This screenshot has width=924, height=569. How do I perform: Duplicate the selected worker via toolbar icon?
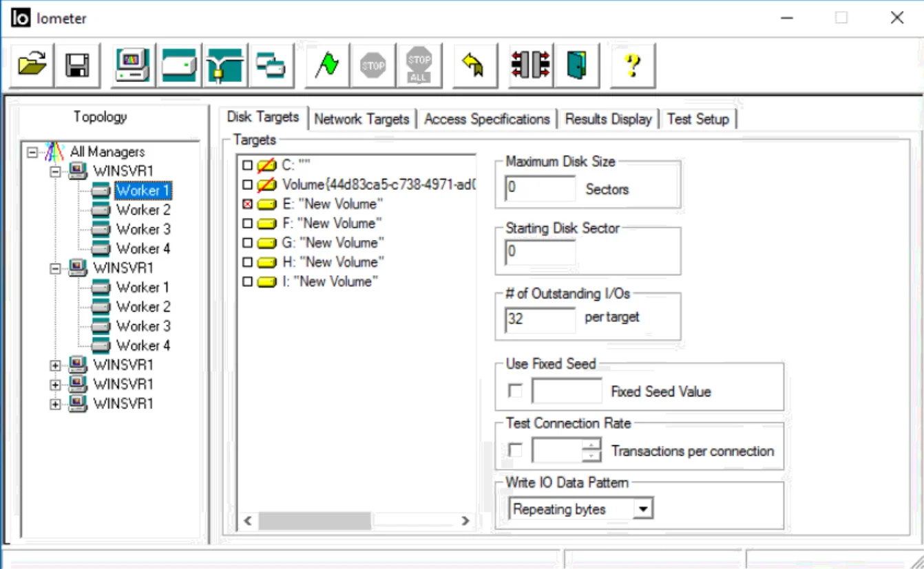point(271,65)
